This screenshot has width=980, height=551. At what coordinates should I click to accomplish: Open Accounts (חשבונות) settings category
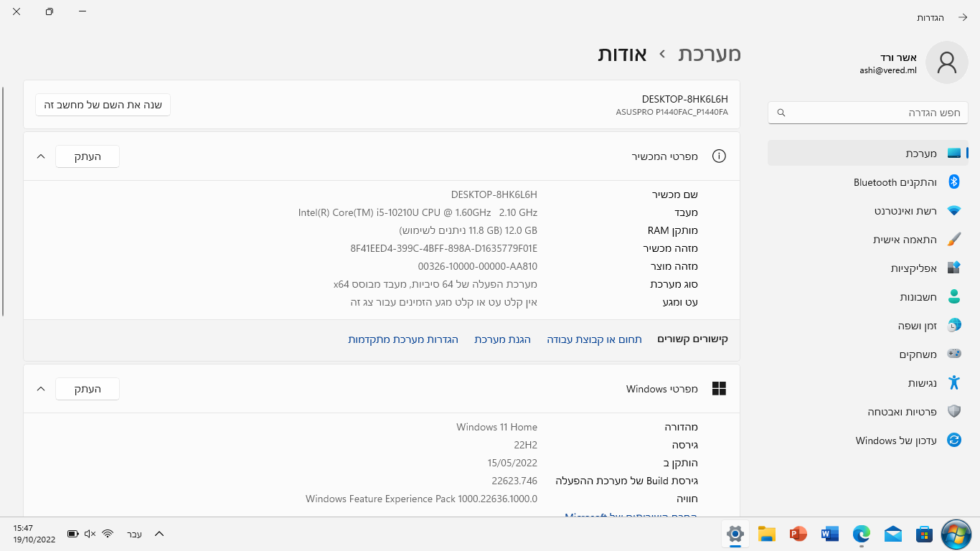868,297
